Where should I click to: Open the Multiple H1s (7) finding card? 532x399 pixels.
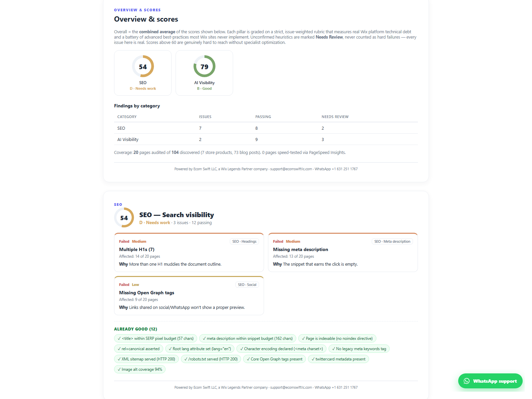tap(189, 252)
